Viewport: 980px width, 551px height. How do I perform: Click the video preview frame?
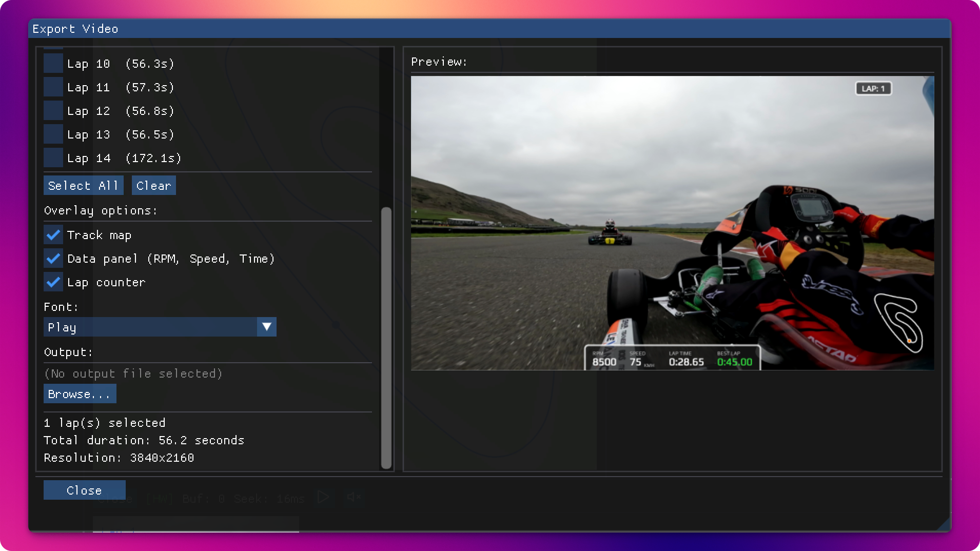672,223
